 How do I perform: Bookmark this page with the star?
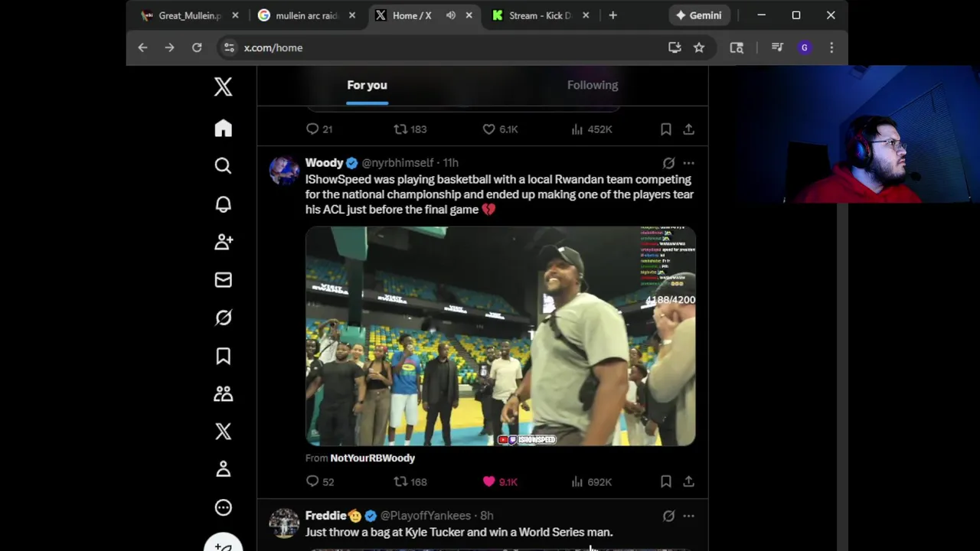[x=699, y=47]
